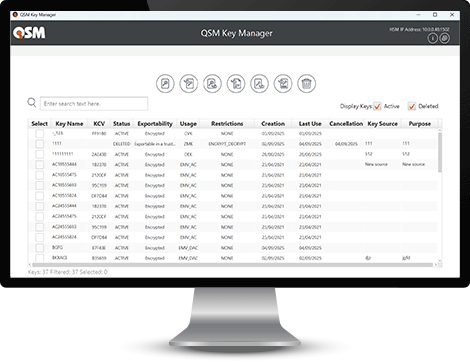This screenshot has height=362, width=470.
Task: Select checkbox for key AC24555824
Action: point(39,237)
